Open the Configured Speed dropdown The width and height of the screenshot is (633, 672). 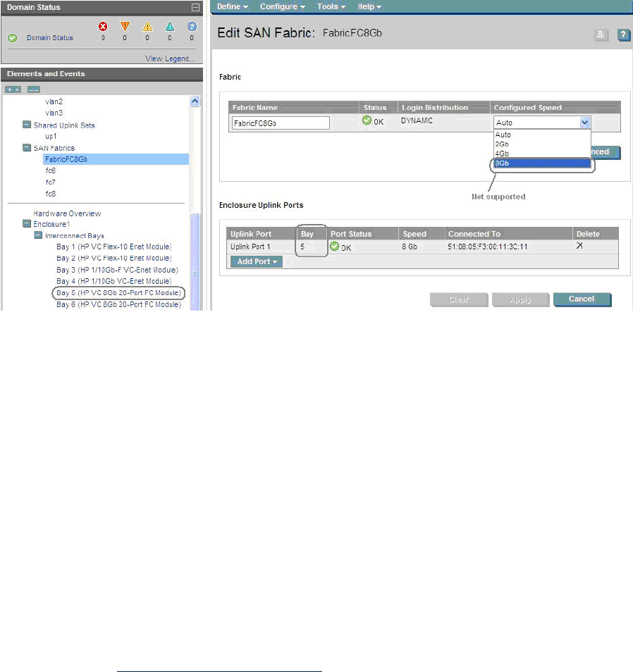[584, 122]
